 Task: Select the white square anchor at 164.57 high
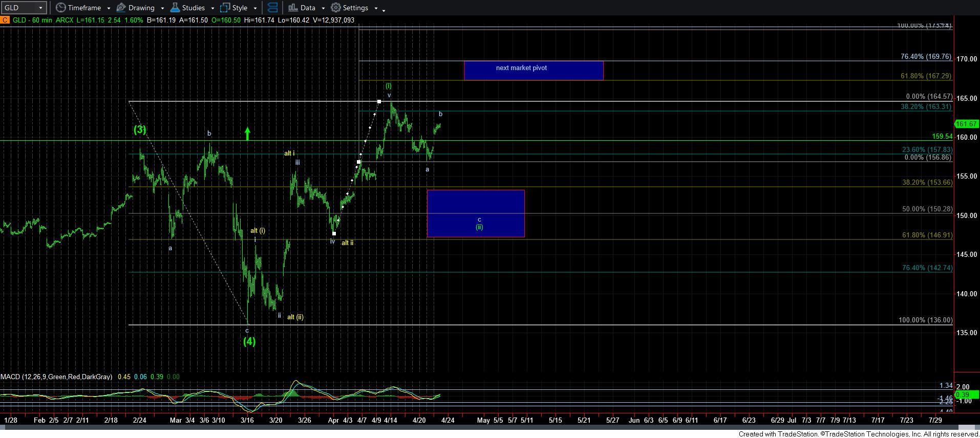379,102
